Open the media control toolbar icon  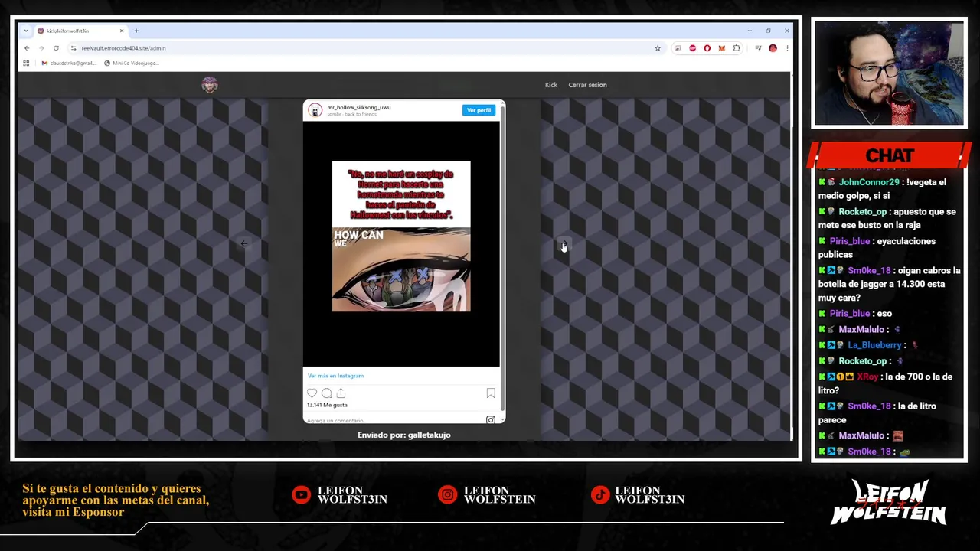coord(758,48)
